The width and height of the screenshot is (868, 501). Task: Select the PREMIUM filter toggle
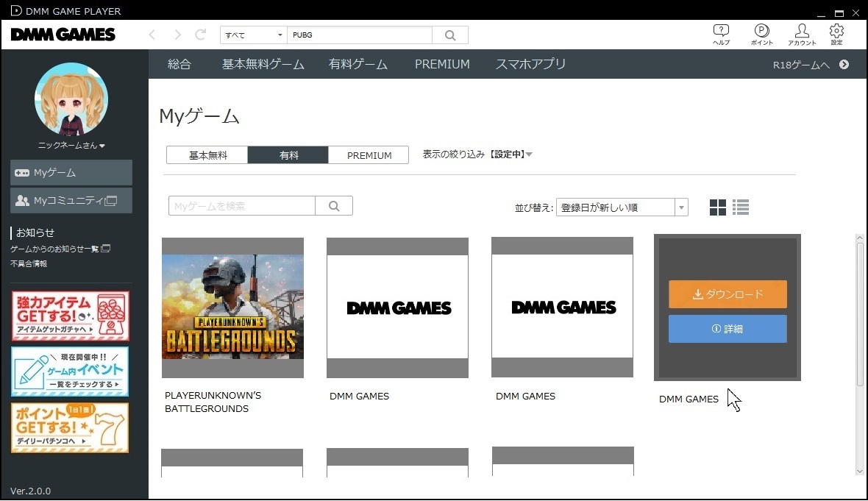click(369, 155)
